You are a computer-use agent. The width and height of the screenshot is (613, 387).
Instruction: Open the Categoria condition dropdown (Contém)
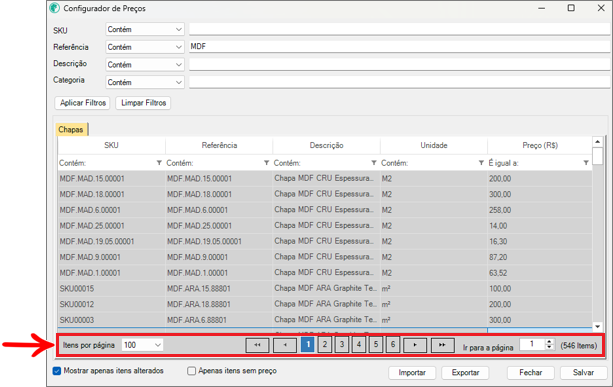145,82
